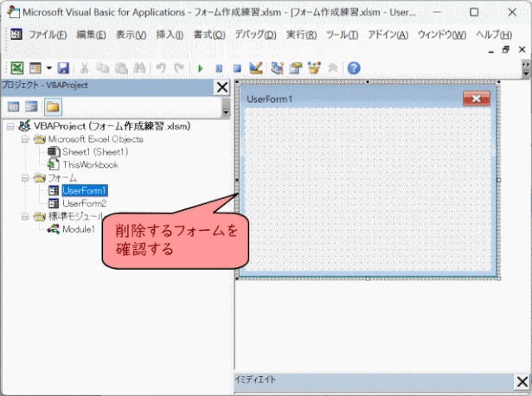Select Module1 in project tree

click(x=79, y=229)
